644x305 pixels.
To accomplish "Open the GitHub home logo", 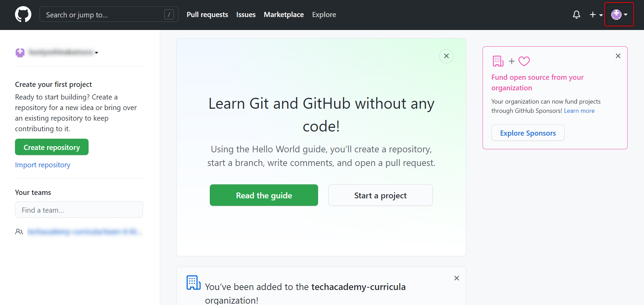I will 23,15.
